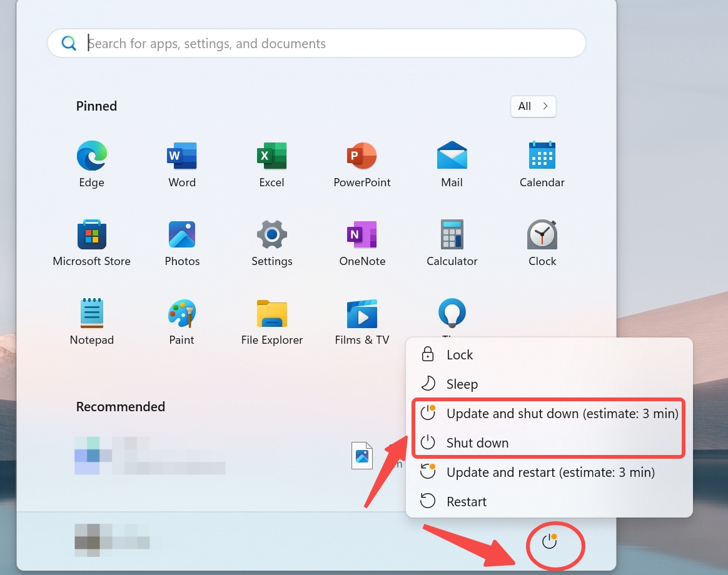Viewport: 728px width, 575px height.
Task: Open the Clock app
Action: click(x=542, y=242)
